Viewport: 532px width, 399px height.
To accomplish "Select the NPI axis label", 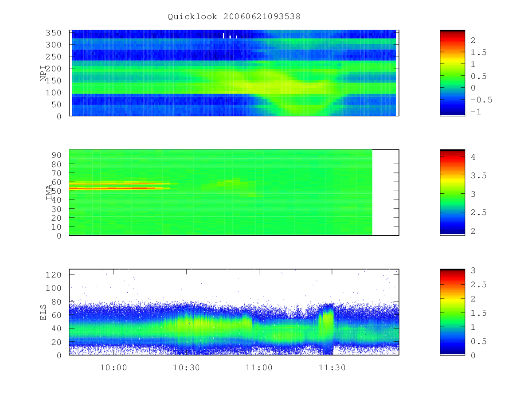I will click(43, 73).
